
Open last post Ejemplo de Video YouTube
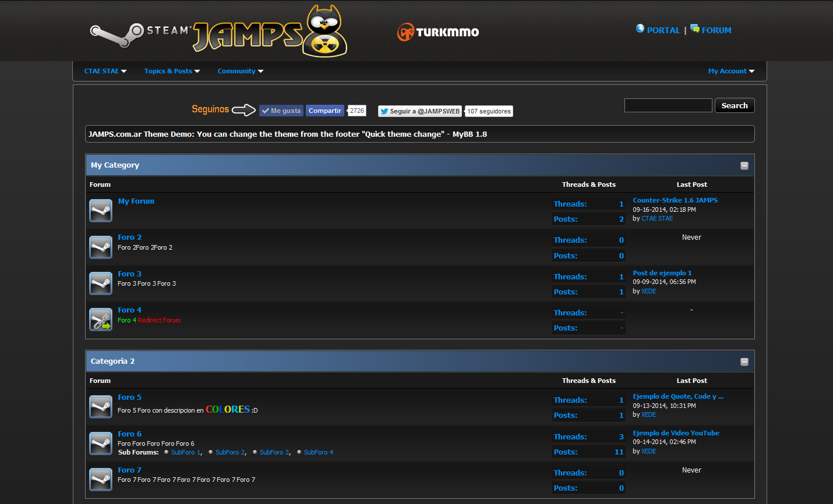[x=676, y=433]
